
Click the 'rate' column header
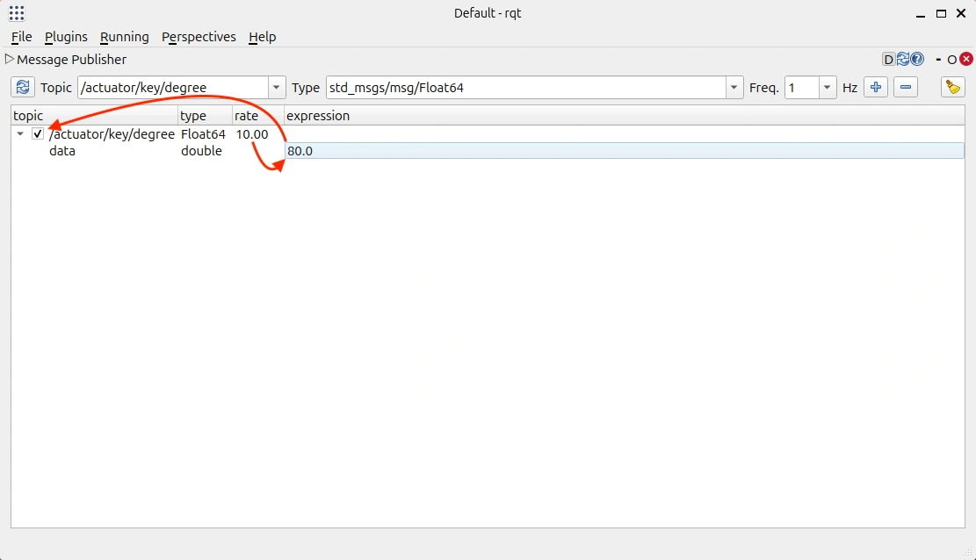tap(258, 116)
